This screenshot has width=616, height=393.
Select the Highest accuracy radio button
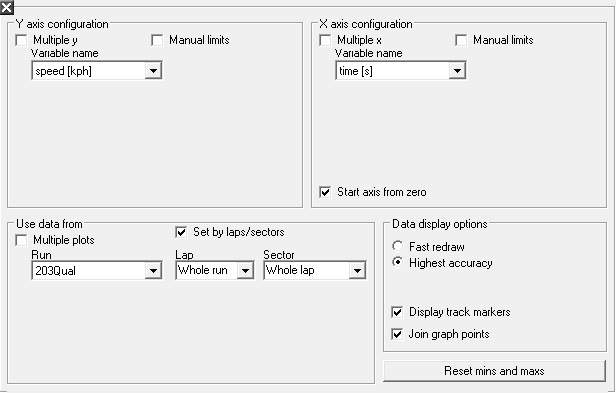398,262
